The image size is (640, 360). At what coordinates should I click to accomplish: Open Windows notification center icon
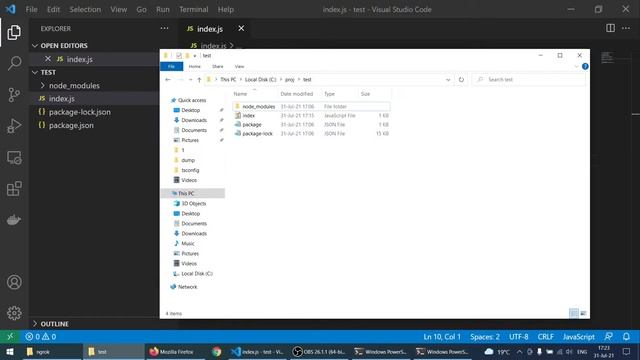626,352
